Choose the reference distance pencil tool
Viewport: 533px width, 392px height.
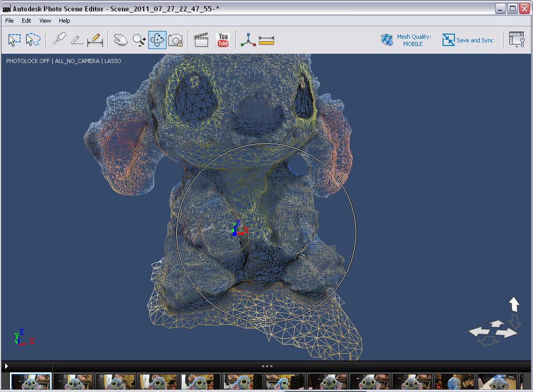click(x=77, y=40)
